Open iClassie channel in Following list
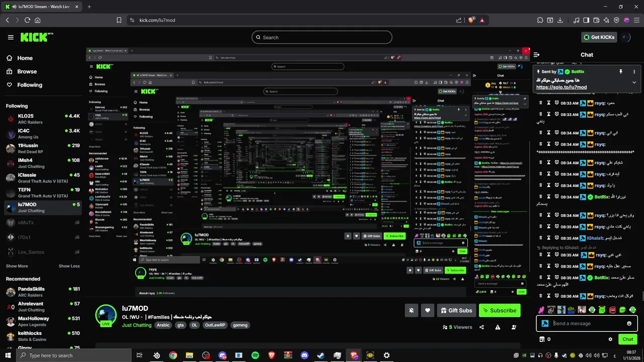 43,178
